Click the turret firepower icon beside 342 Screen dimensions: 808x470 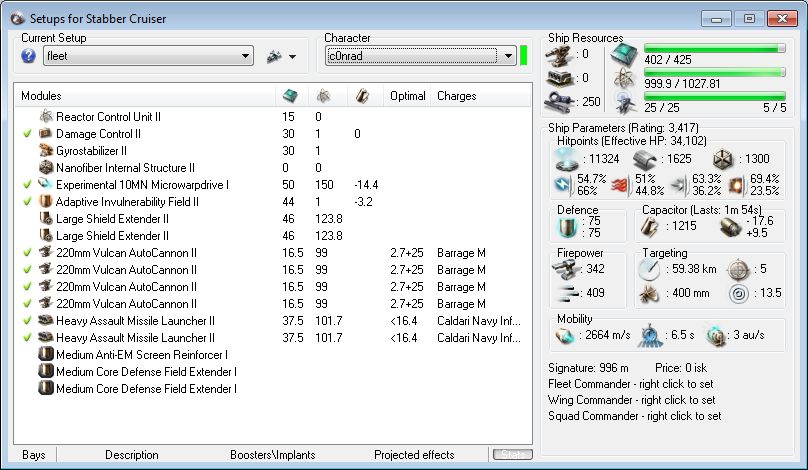[565, 269]
